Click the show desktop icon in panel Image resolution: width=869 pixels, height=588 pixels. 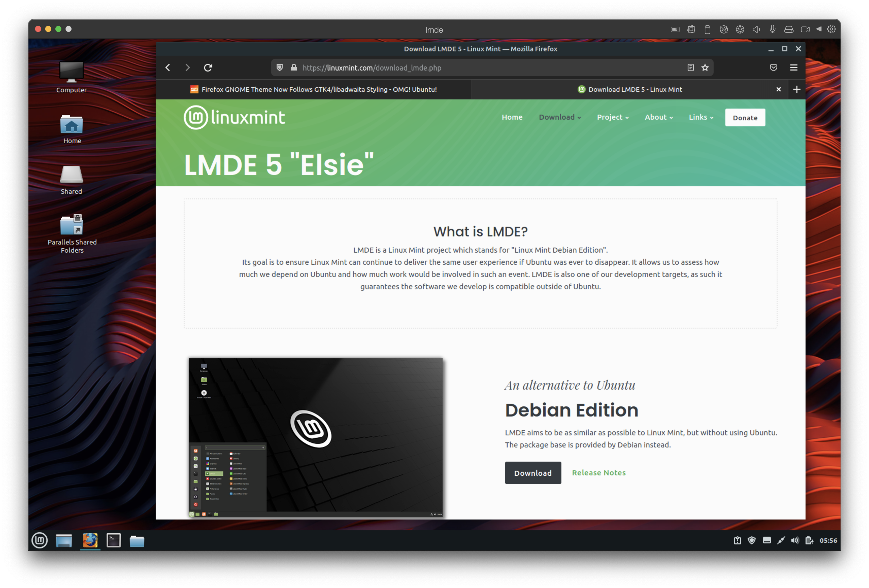point(64,541)
